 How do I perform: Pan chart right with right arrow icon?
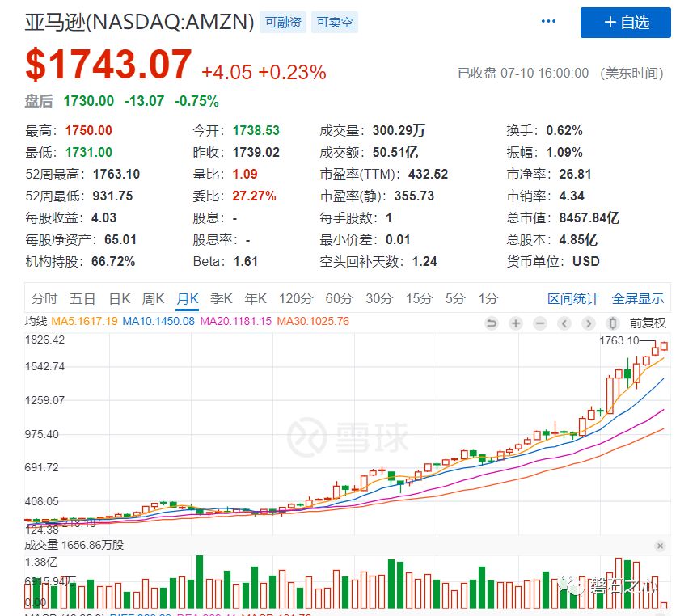click(589, 323)
